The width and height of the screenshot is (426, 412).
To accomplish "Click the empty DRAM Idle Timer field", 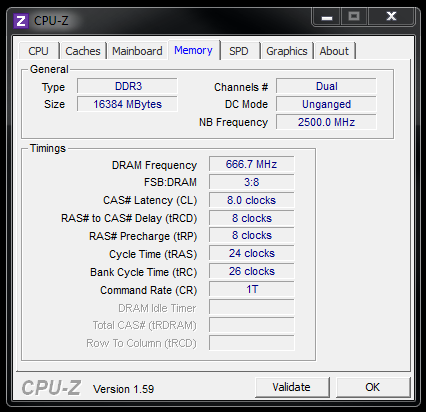I will (x=252, y=307).
